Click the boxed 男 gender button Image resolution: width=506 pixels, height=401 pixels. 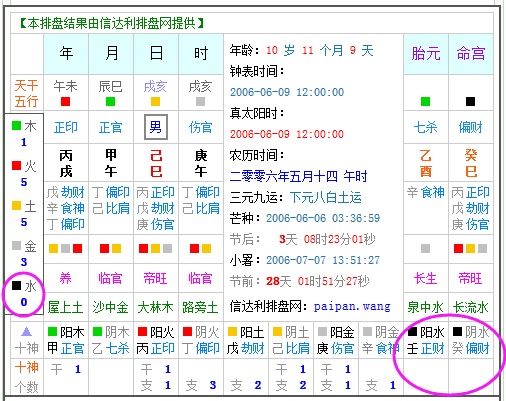pos(156,127)
